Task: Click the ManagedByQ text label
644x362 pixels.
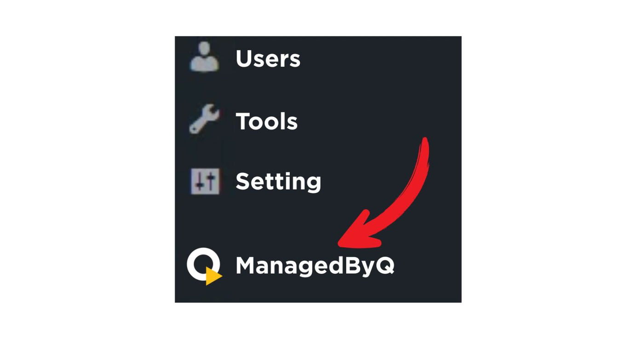Action: 315,266
